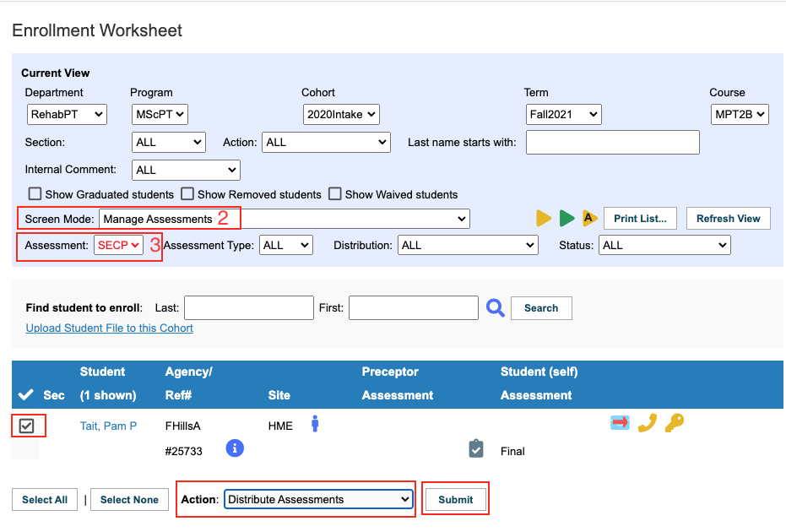Viewport: 786px width, 532px height.
Task: Expand the SECP Assessment dropdown
Action: [118, 245]
